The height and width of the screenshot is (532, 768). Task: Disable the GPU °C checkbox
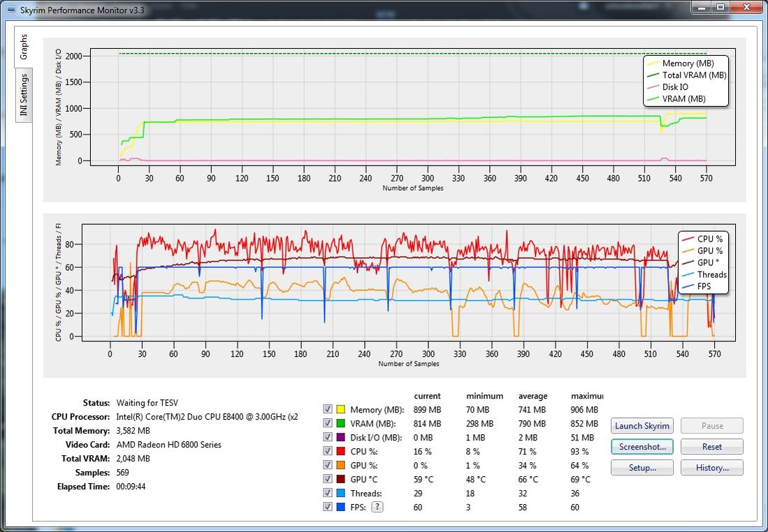point(328,480)
